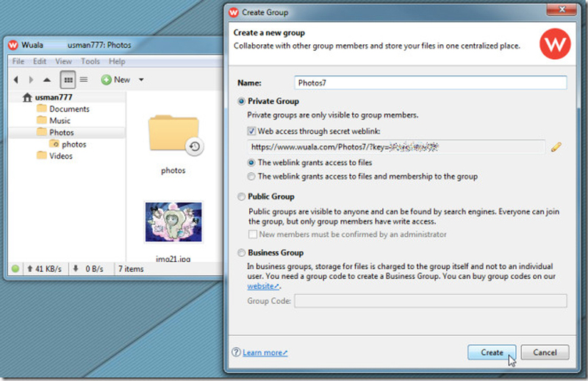Toggle Web access through secret weblink
The image size is (588, 381).
[x=251, y=131]
